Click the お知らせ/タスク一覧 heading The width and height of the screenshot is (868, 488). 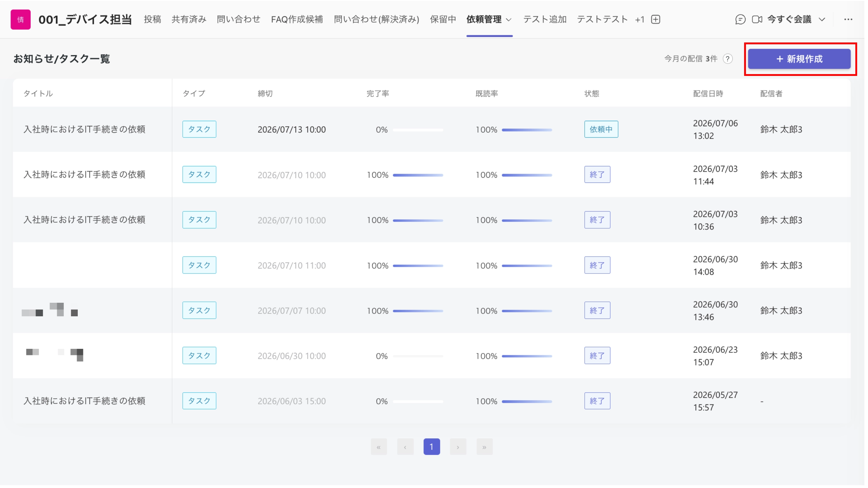point(62,59)
